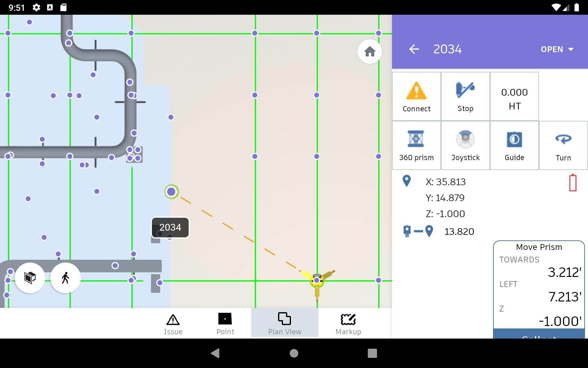Image resolution: width=588 pixels, height=368 pixels.
Task: Tap Android recent apps button
Action: click(372, 353)
